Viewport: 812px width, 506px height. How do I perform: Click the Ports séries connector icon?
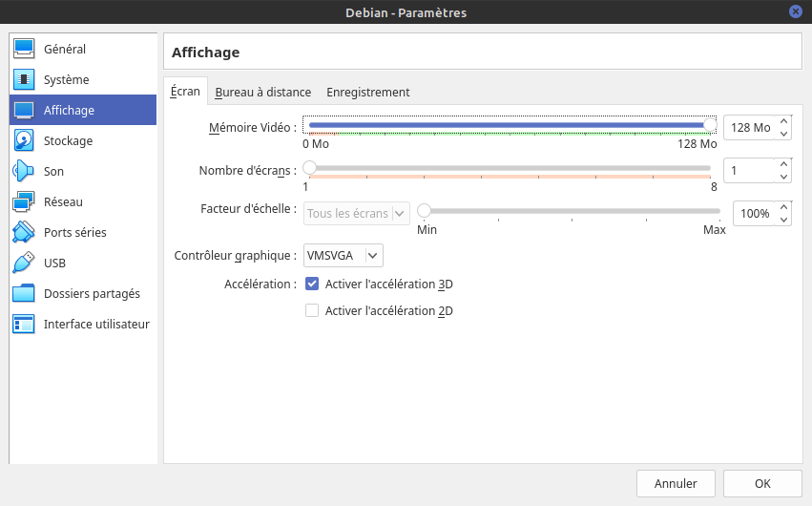[24, 232]
